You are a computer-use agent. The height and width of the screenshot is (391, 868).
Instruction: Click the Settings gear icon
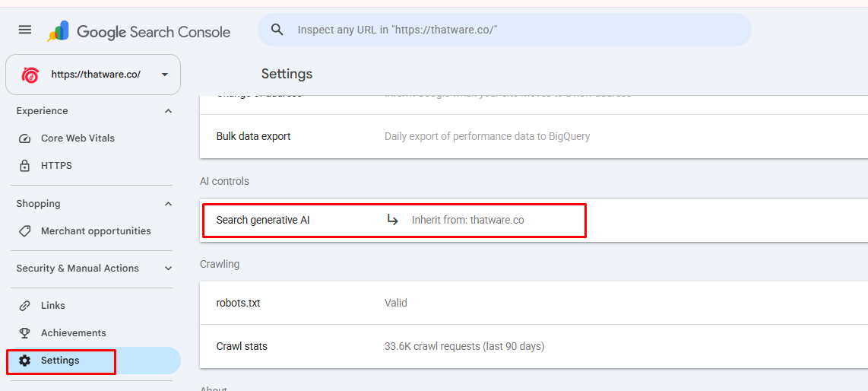pyautogui.click(x=24, y=361)
